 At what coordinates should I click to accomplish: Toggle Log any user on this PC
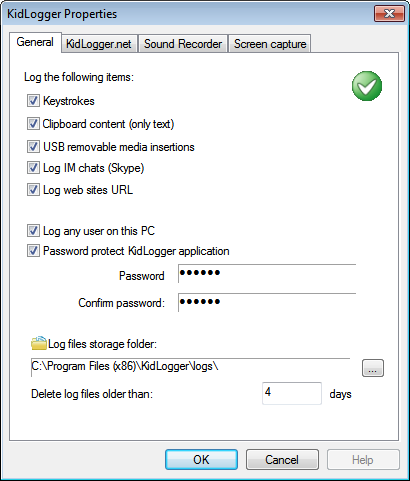(33, 231)
